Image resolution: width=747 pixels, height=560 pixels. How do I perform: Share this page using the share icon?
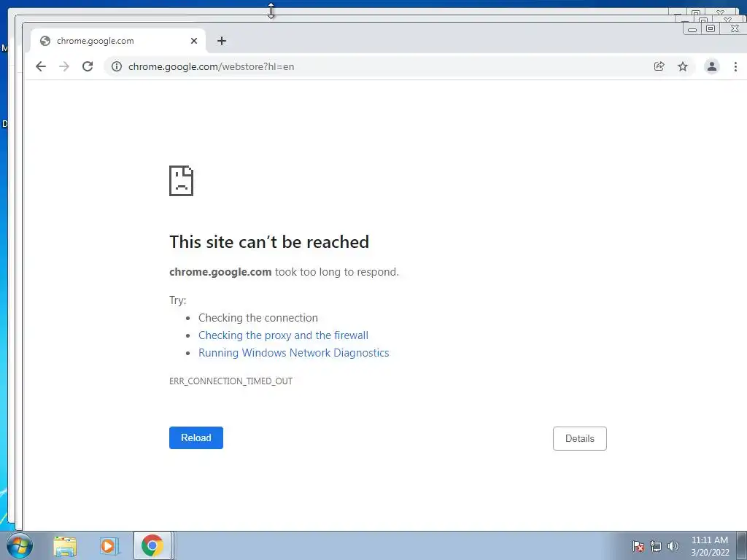[659, 66]
